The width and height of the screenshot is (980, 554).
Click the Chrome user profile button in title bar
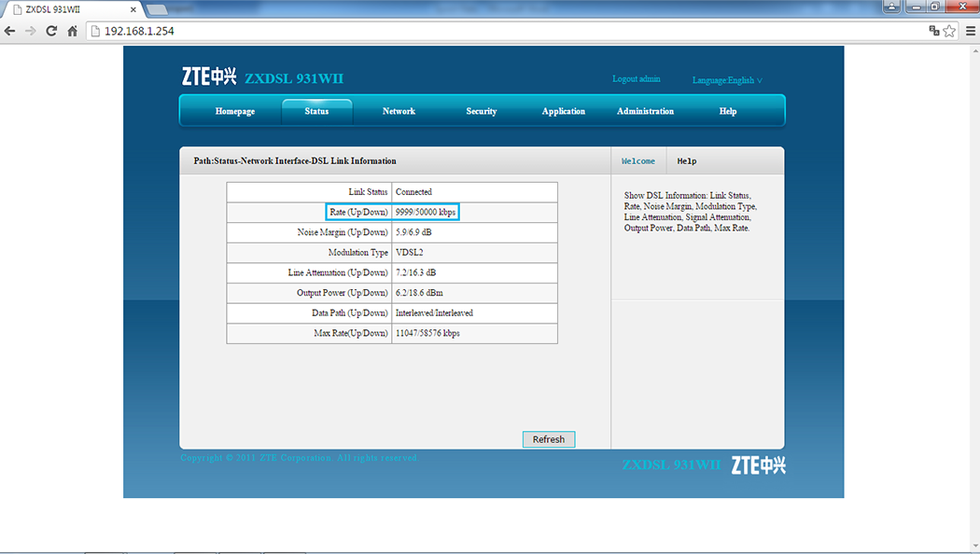point(891,7)
